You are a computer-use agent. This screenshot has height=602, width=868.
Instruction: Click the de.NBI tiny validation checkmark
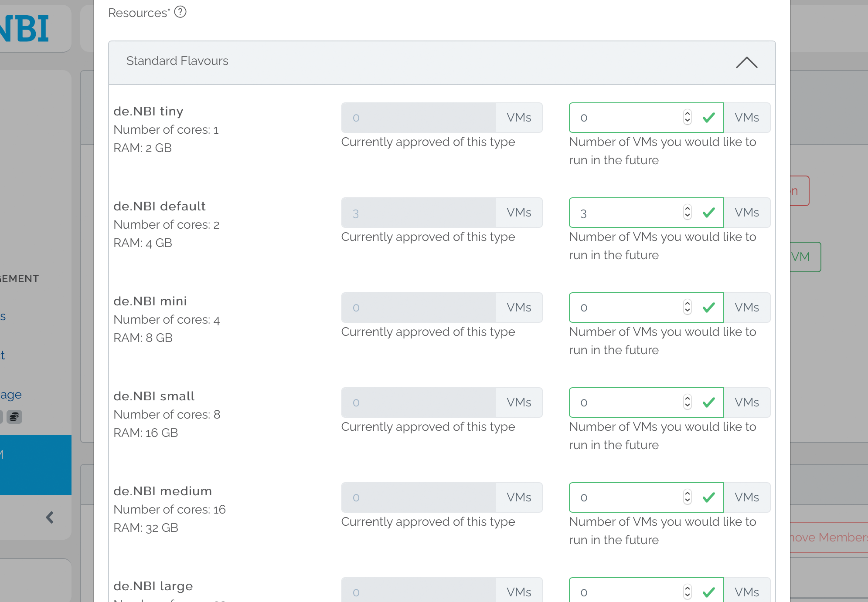pyautogui.click(x=709, y=118)
